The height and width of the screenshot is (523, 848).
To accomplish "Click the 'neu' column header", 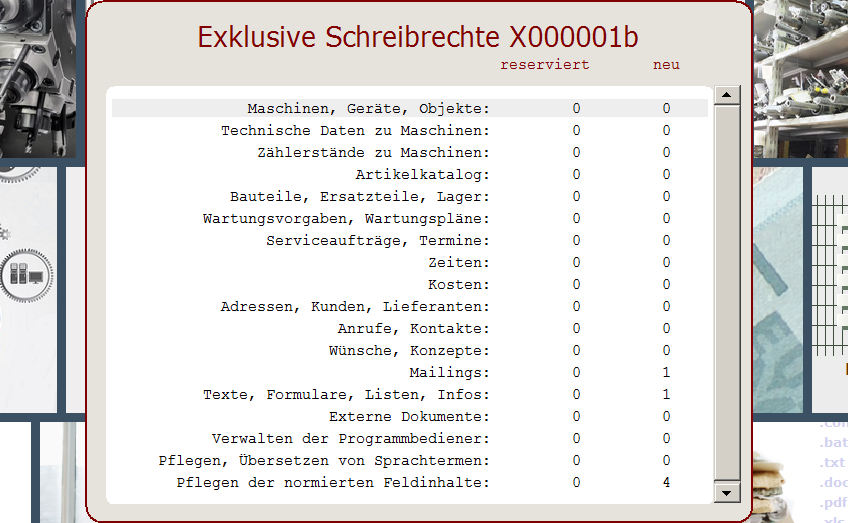I will click(x=666, y=65).
